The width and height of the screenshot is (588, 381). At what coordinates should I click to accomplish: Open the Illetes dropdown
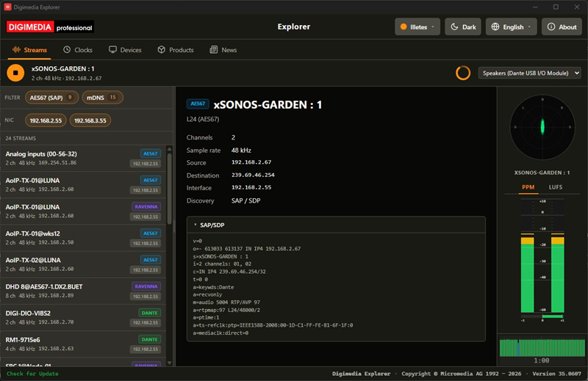(x=417, y=26)
